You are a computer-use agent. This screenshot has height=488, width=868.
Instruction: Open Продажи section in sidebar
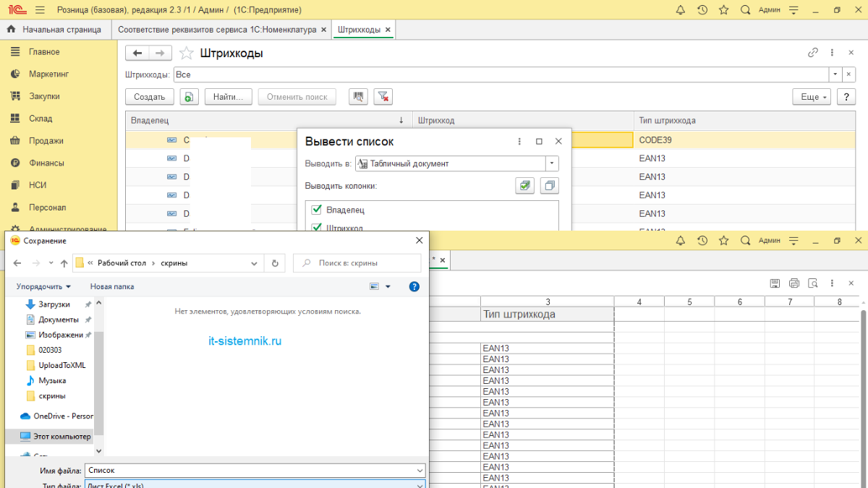[46, 141]
